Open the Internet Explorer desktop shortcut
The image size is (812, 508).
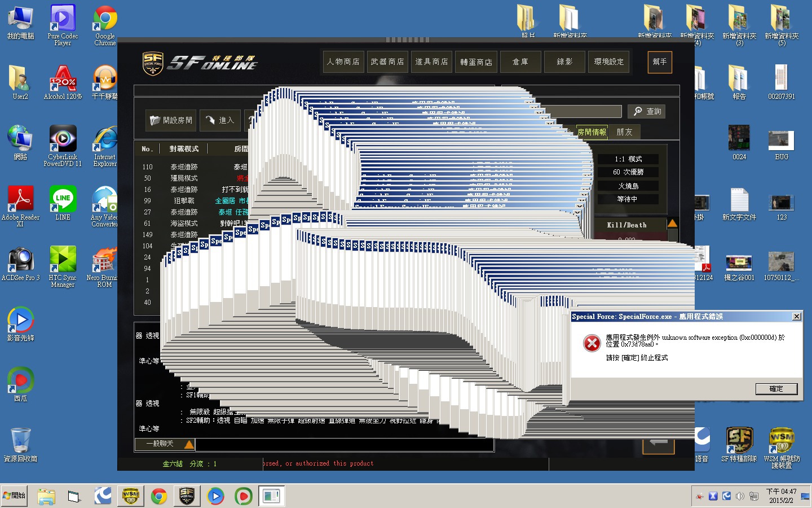tap(105, 146)
